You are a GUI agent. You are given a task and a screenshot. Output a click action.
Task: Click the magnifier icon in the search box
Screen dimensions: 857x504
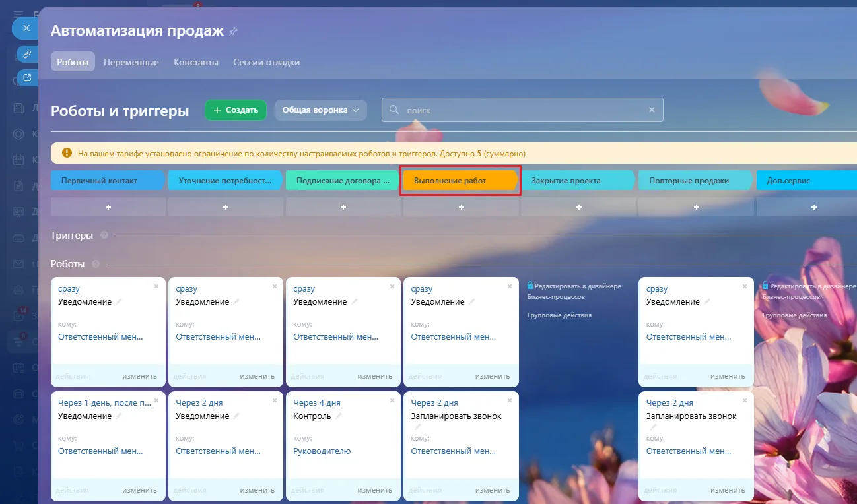point(394,110)
